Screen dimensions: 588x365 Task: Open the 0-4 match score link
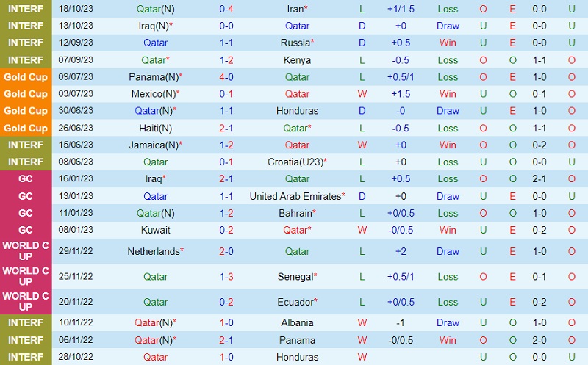(x=226, y=10)
